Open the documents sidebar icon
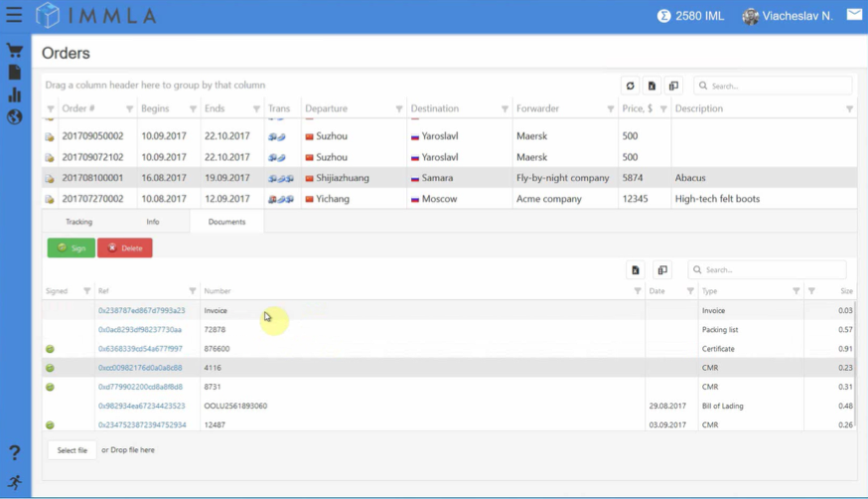The width and height of the screenshot is (868, 499). point(14,73)
